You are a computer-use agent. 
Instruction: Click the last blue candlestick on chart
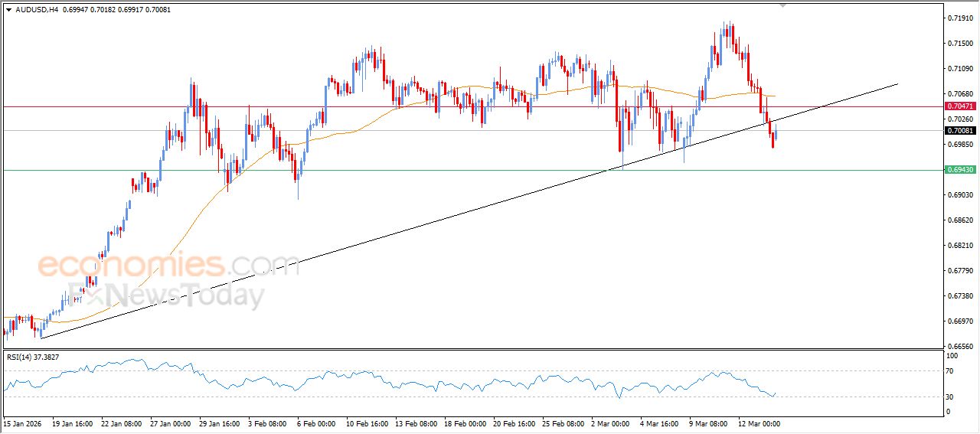click(775, 137)
